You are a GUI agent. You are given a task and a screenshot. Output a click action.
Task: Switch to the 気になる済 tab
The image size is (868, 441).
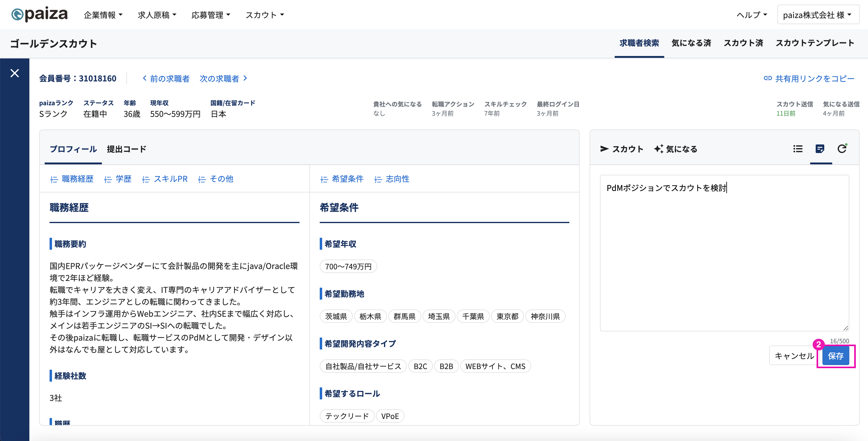pos(691,43)
